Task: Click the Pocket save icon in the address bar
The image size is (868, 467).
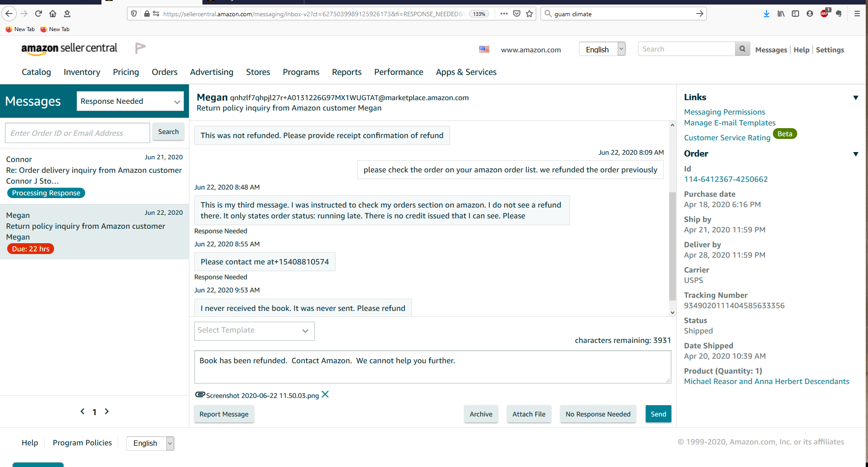Action: 517,14
